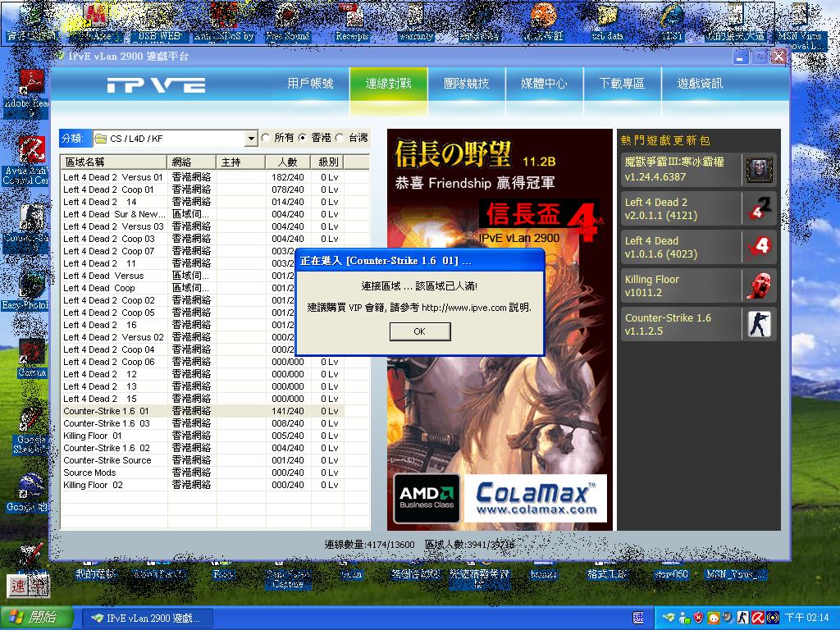The width and height of the screenshot is (840, 630).
Task: Click the Left 4 Dead v1.0.1.6 icon
Action: click(x=759, y=247)
